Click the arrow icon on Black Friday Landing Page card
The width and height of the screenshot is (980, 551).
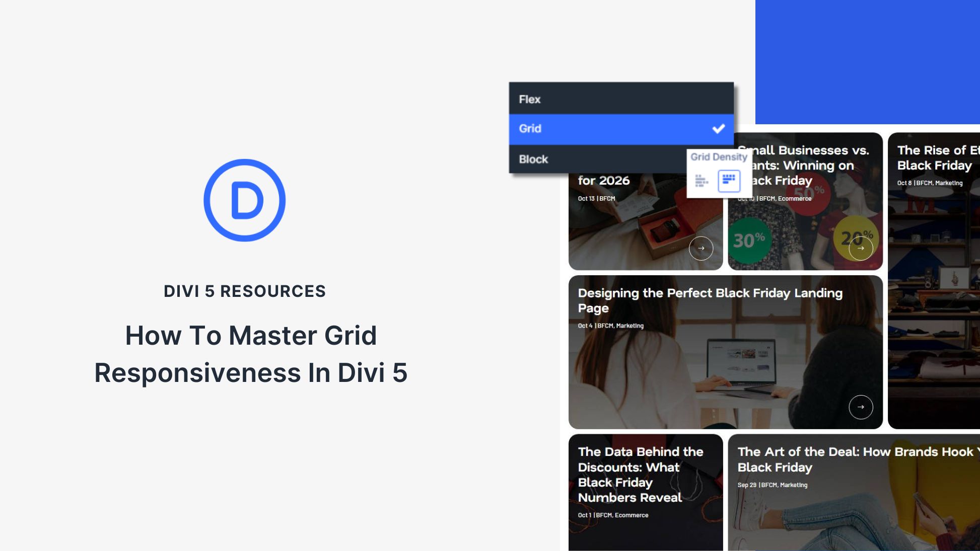click(x=862, y=407)
